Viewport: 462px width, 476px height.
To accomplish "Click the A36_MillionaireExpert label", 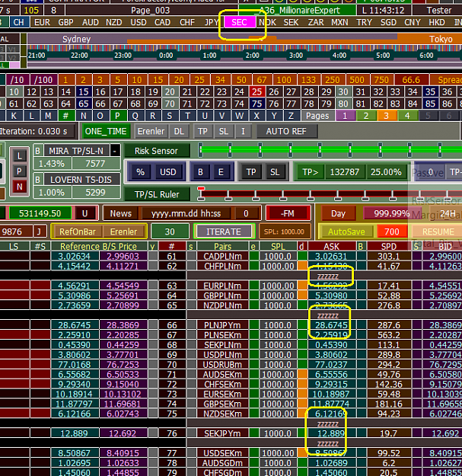I will (x=298, y=11).
